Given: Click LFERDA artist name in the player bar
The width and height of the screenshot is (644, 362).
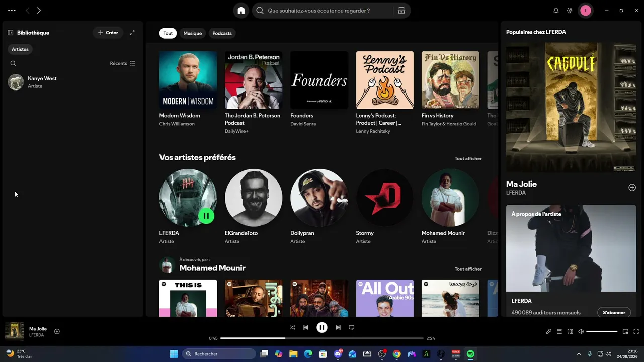Looking at the screenshot, I should [36, 335].
